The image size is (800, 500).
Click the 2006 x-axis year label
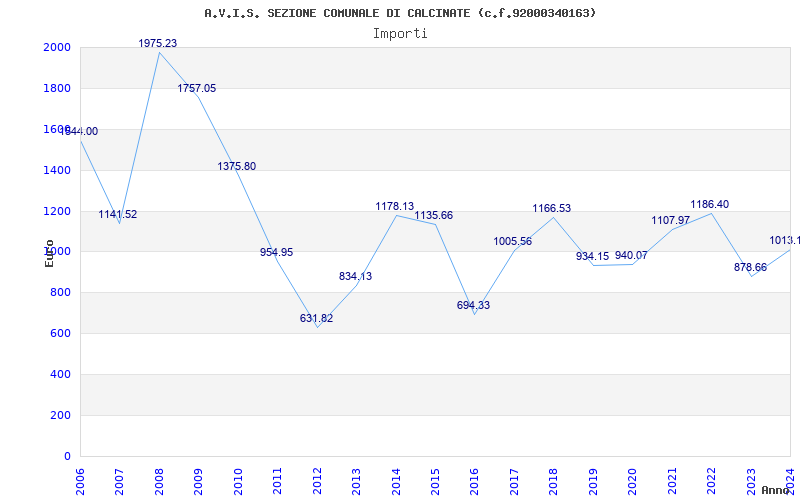point(80,482)
